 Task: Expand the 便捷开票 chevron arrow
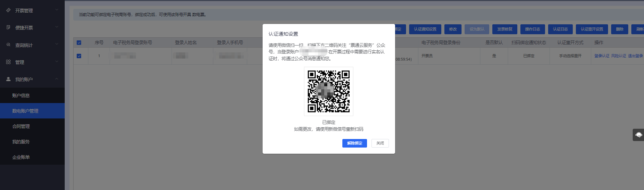[x=57, y=27]
